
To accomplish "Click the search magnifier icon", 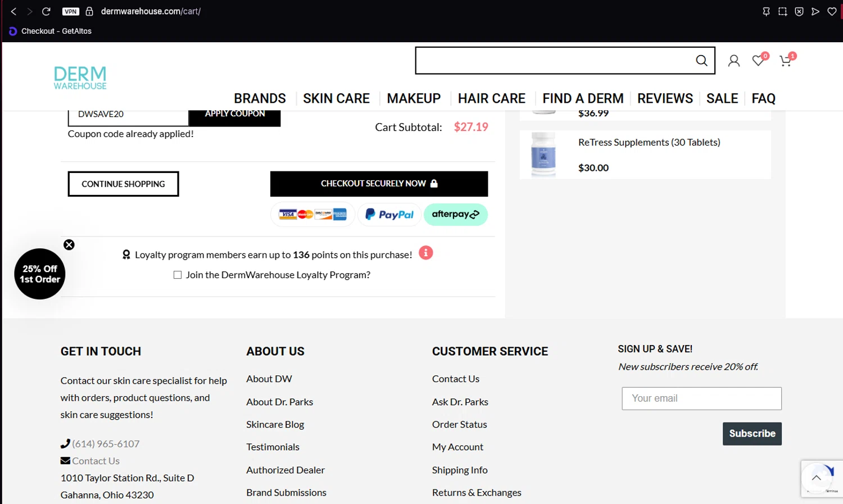I will 701,61.
